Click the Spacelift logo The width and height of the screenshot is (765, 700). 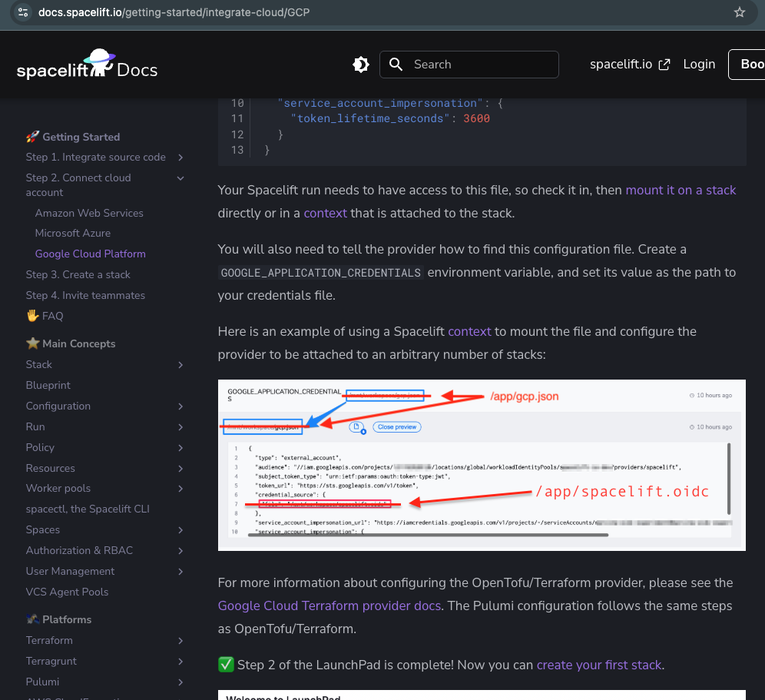coord(87,65)
